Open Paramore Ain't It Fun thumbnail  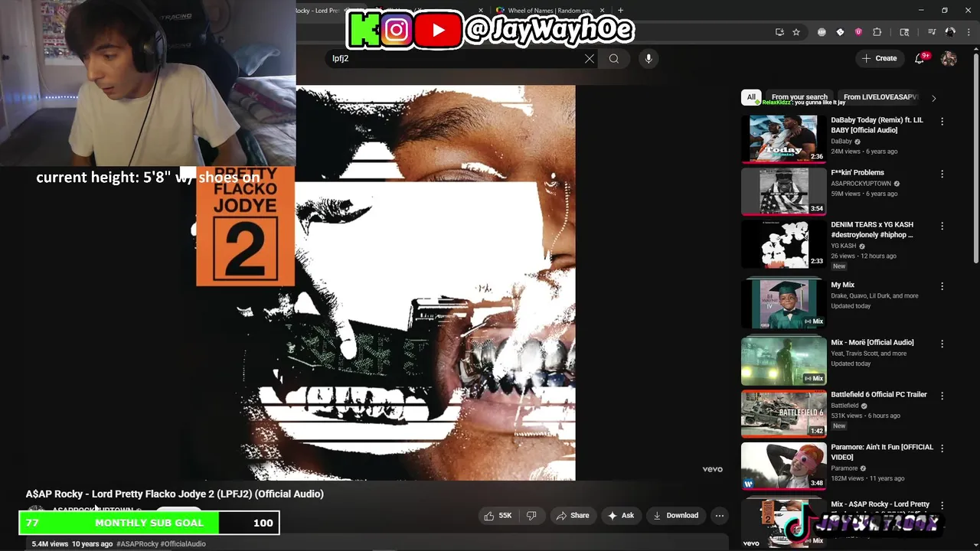(783, 465)
